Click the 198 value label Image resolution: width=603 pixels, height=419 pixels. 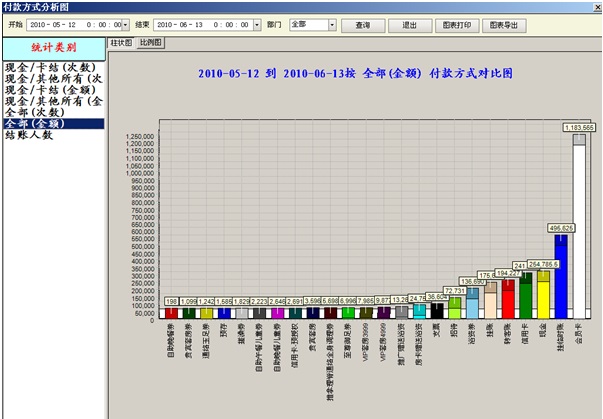click(x=172, y=301)
